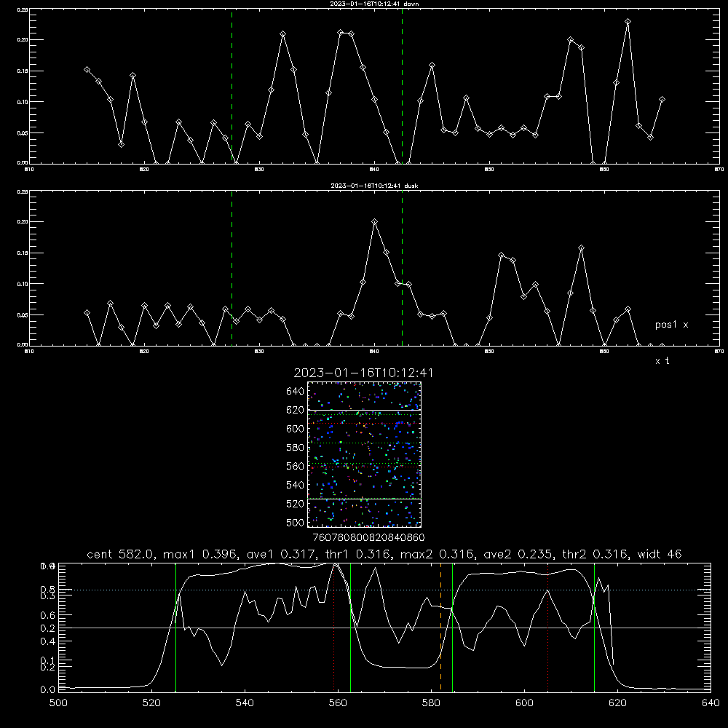Click the '870' x-axis label of the dawn plot

click(x=719, y=170)
